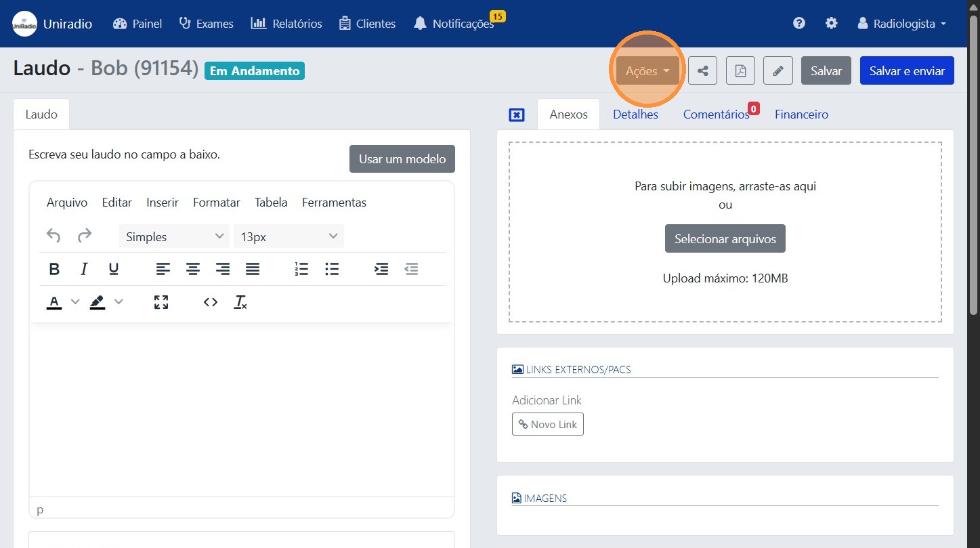Apply center text alignment
This screenshot has height=548, width=980.
[193, 268]
